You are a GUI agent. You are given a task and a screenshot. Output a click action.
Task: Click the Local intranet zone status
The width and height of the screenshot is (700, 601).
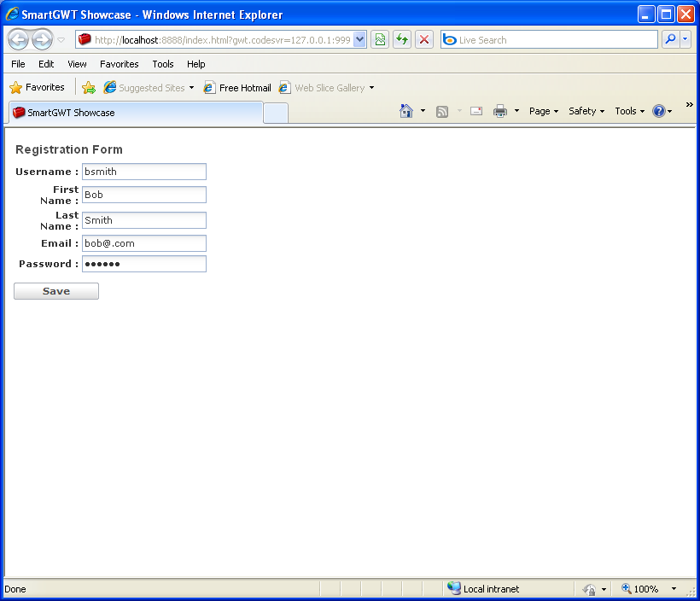point(483,589)
